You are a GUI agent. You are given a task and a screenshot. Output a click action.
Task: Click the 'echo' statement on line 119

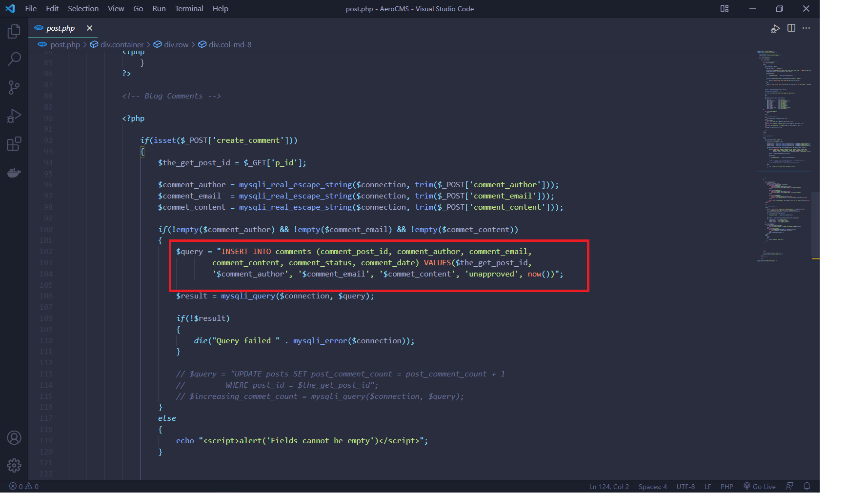tap(185, 441)
